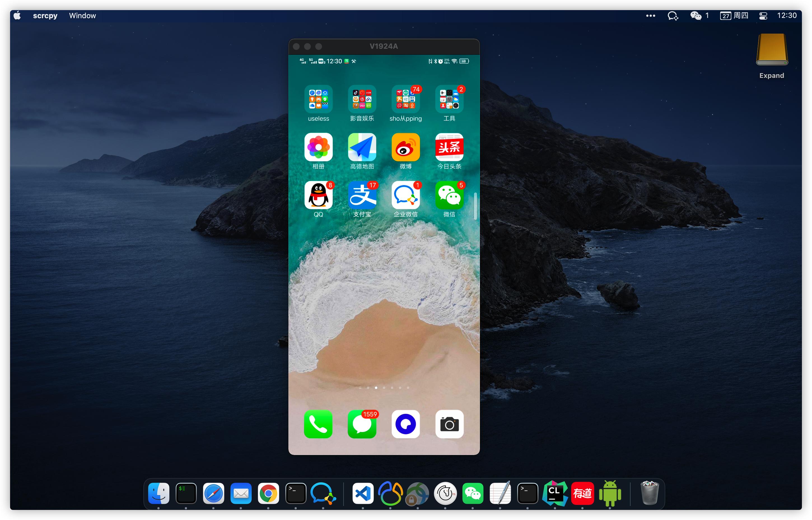The image size is (812, 520).
Task: Expand the 工具 tools folder
Action: (x=449, y=99)
